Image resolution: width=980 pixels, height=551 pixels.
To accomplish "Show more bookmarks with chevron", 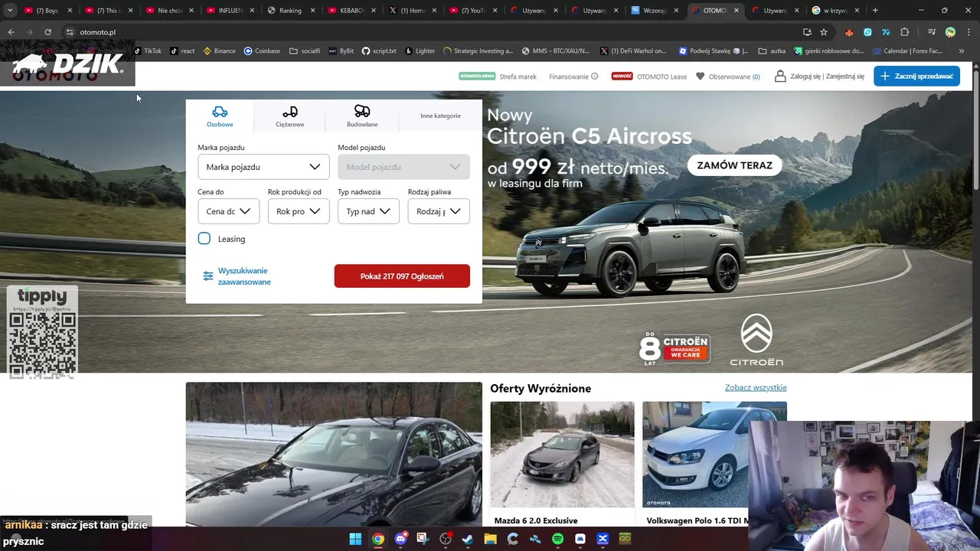I will (x=962, y=51).
